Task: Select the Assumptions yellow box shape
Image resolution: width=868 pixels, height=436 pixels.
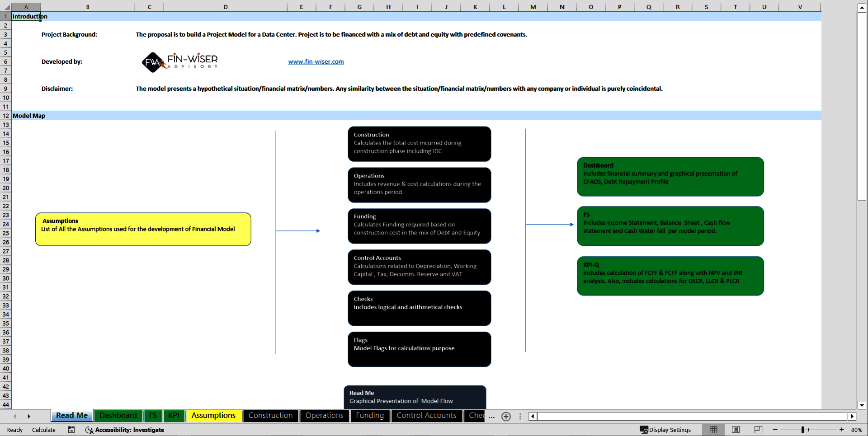Action: tap(143, 229)
